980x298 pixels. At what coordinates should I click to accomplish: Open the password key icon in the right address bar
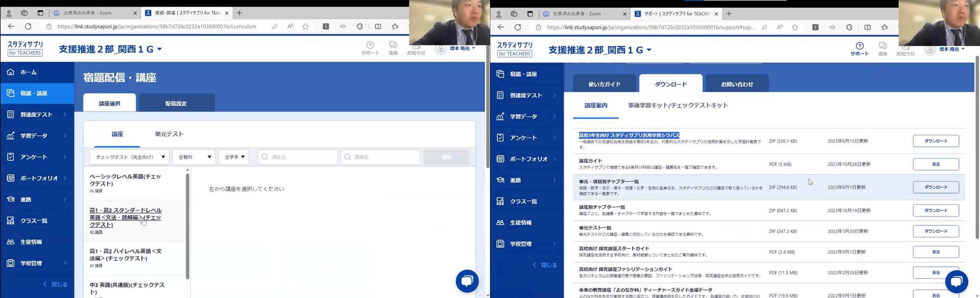click(764, 27)
